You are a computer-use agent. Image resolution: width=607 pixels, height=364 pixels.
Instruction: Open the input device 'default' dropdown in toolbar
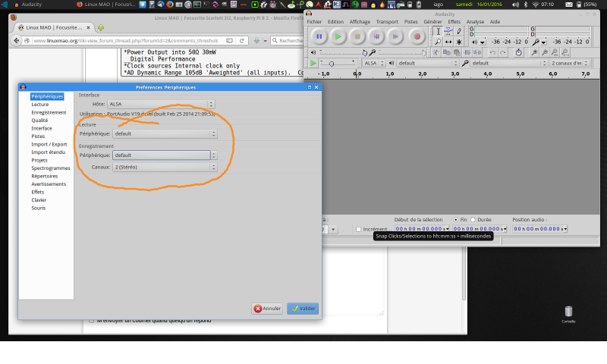point(508,63)
